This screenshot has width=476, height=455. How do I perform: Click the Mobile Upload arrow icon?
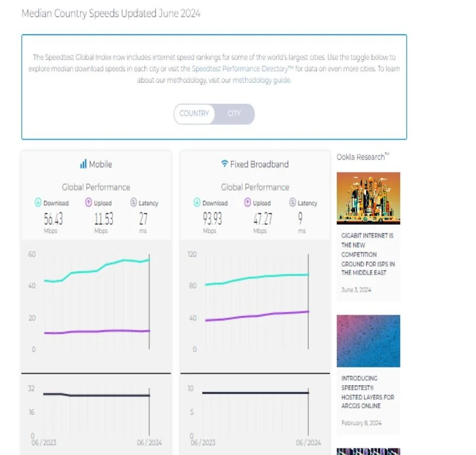[88, 203]
